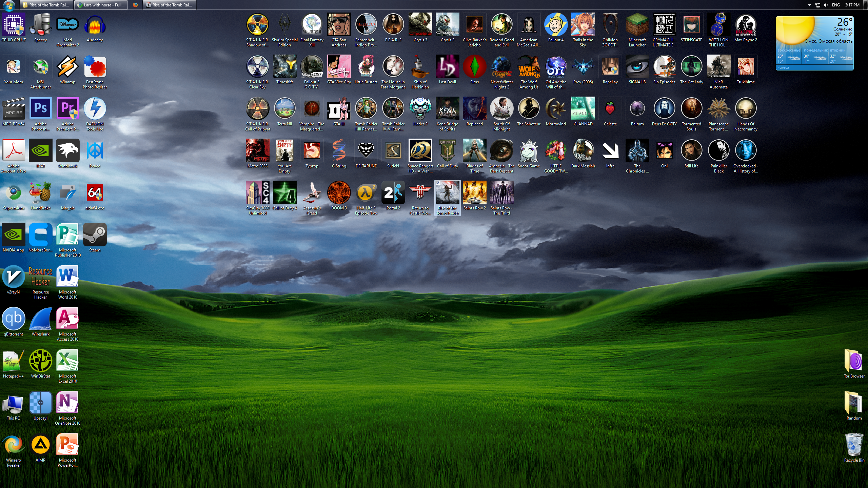868x488 pixels.
Task: Open the Hades 2 shortcut
Action: pos(420,108)
